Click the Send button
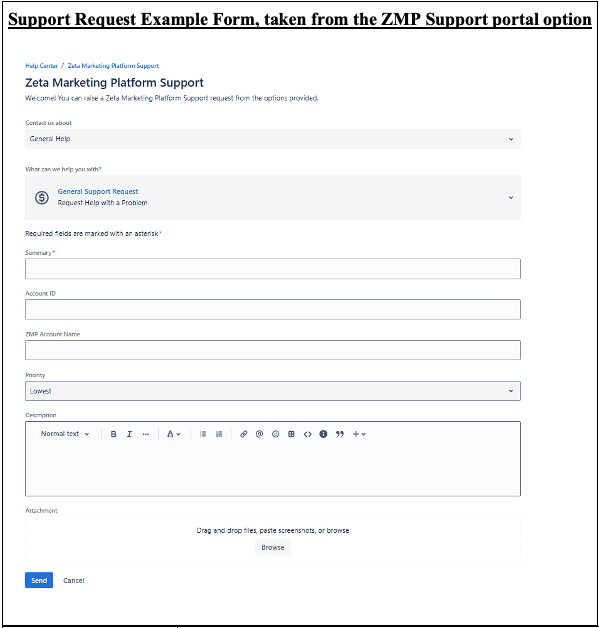599x628 pixels. coord(39,580)
